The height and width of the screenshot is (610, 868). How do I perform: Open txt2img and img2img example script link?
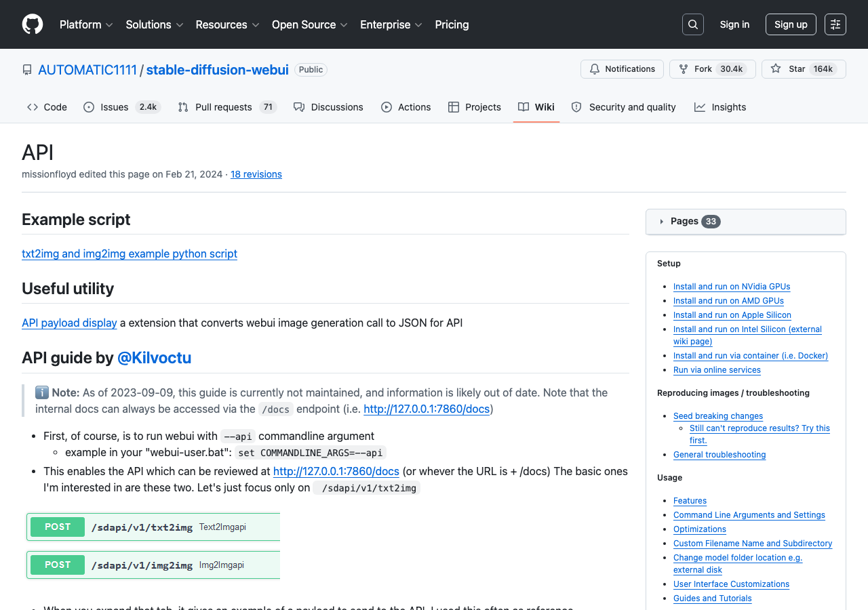(x=130, y=253)
